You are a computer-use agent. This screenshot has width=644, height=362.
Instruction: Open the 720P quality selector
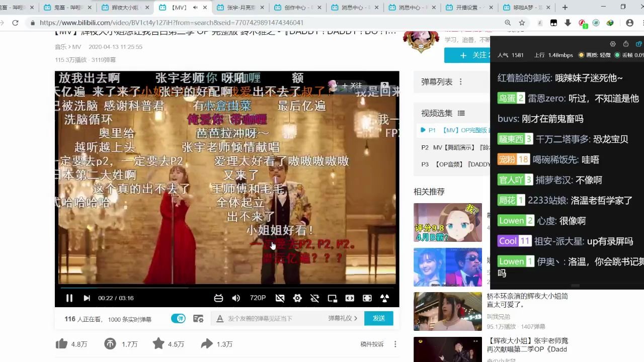tap(258, 298)
